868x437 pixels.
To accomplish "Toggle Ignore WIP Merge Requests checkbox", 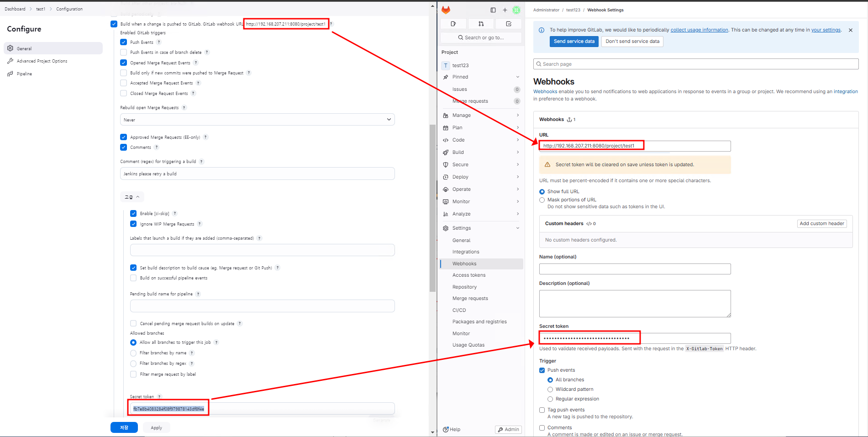I will [x=133, y=224].
